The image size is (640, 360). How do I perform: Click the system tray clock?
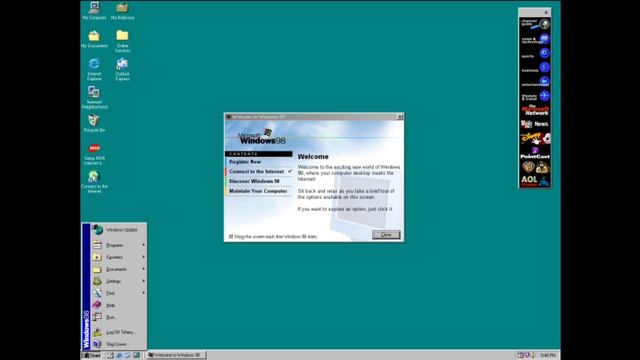548,356
